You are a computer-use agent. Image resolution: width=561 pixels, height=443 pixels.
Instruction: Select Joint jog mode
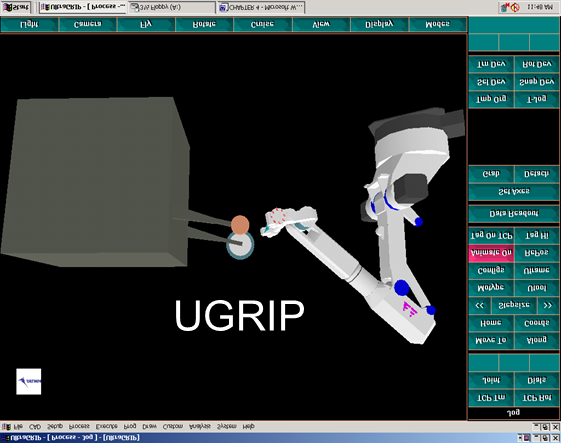(491, 380)
